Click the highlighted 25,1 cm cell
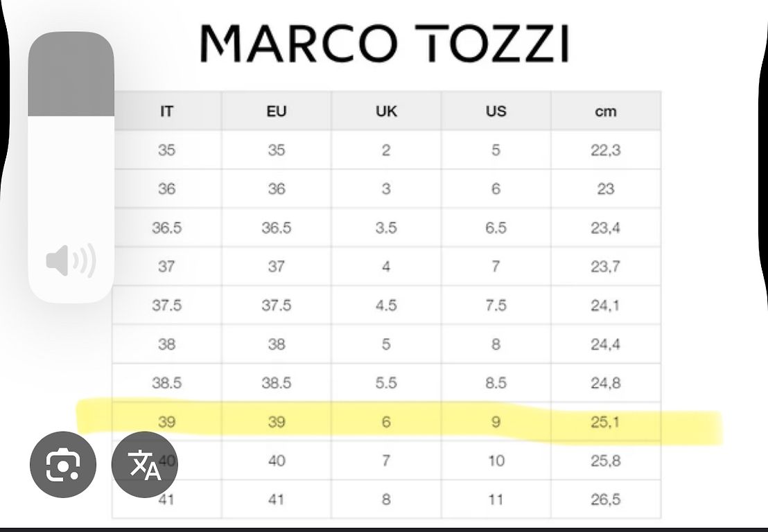Image resolution: width=768 pixels, height=532 pixels. pyautogui.click(x=605, y=421)
